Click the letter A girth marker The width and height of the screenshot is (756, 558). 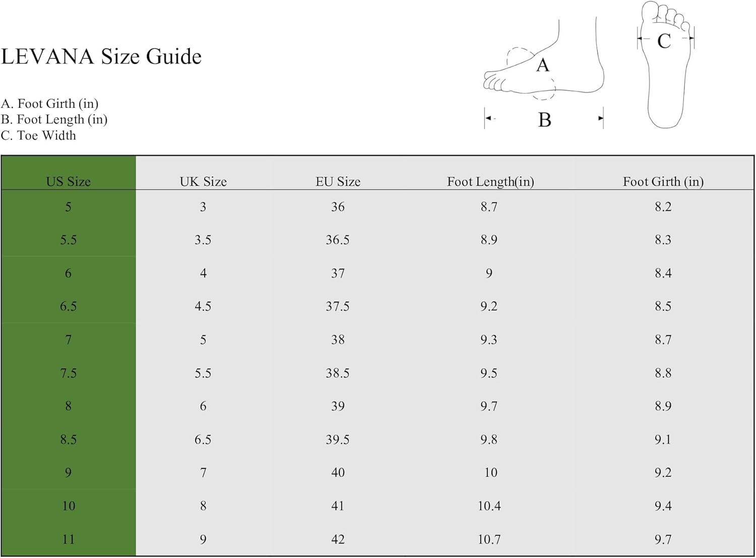click(542, 66)
